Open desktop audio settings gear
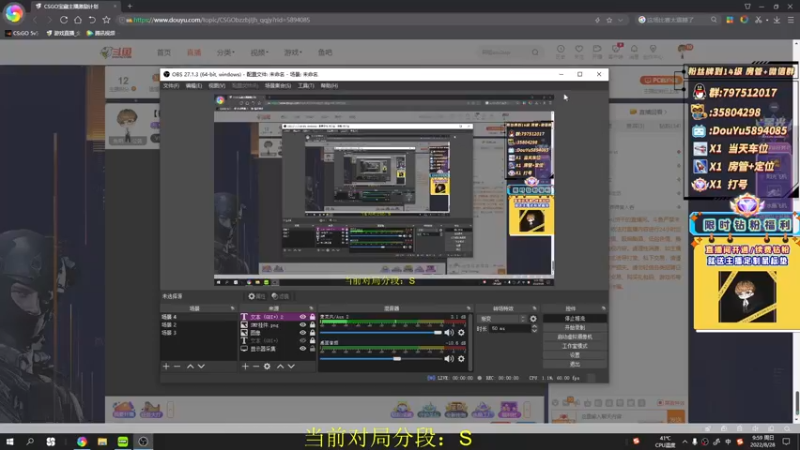This screenshot has height=450, width=800. pyautogui.click(x=461, y=359)
